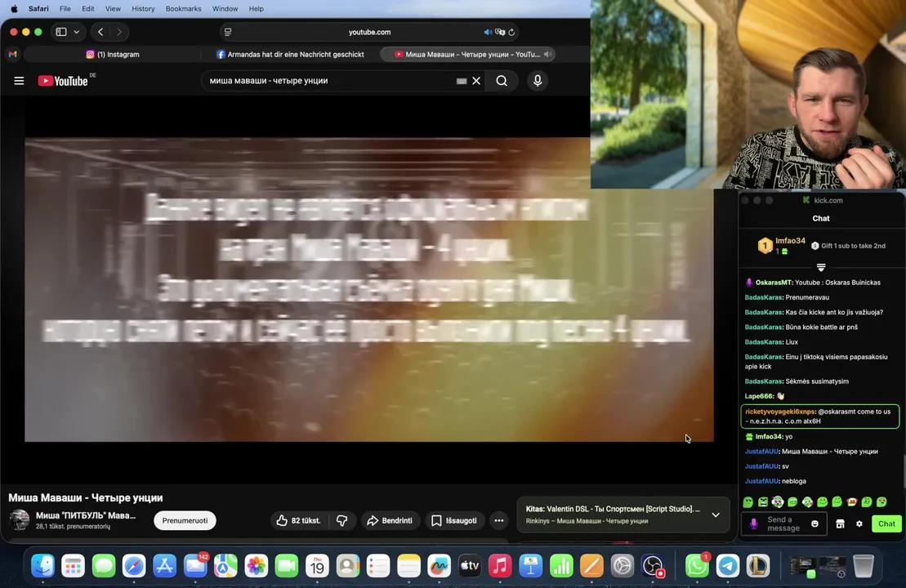
Task: Open the History menu
Action: pyautogui.click(x=143, y=9)
